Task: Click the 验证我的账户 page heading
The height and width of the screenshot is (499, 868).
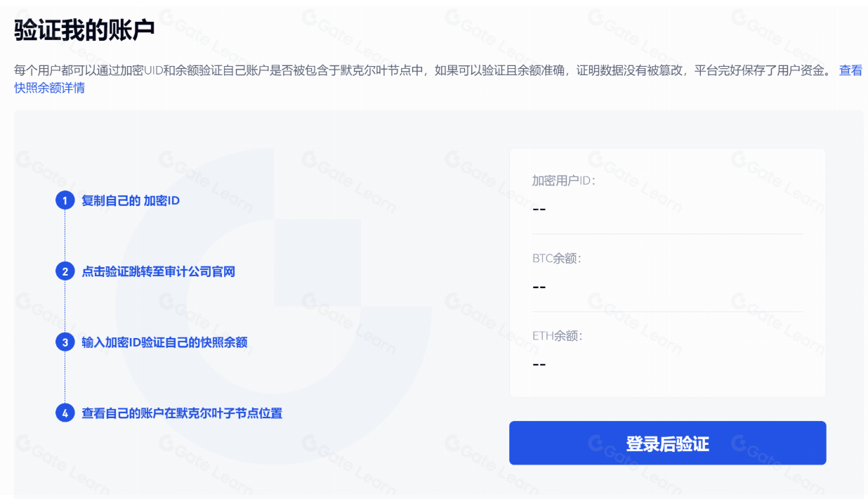Action: (84, 30)
